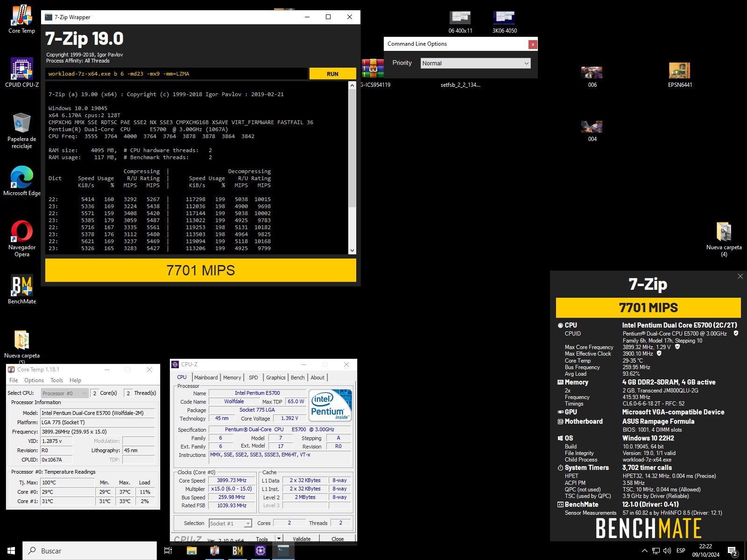Click the 7-Zip output scrollbar up arrow
The height and width of the screenshot is (560, 747).
pos(352,85)
